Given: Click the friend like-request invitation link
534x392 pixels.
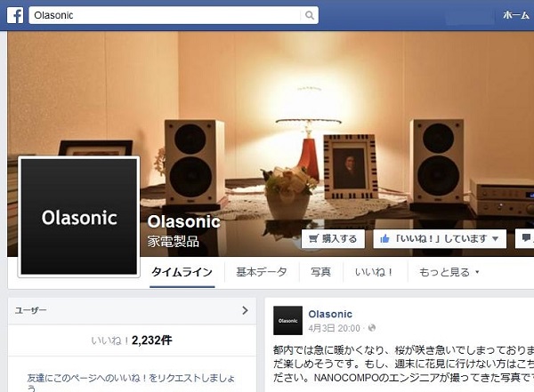Looking at the screenshot, I should click(x=131, y=382).
